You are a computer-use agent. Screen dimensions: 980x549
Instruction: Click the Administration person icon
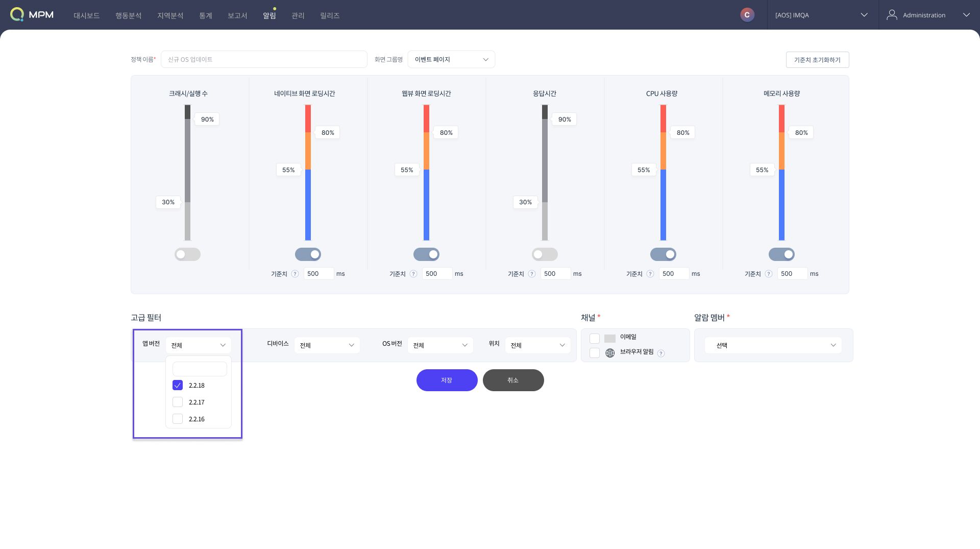[892, 15]
